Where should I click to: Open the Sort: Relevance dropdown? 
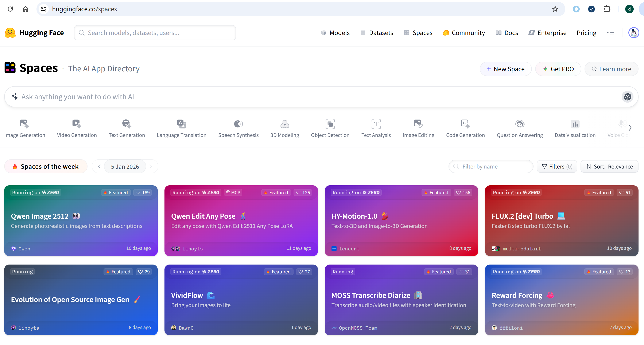(609, 167)
